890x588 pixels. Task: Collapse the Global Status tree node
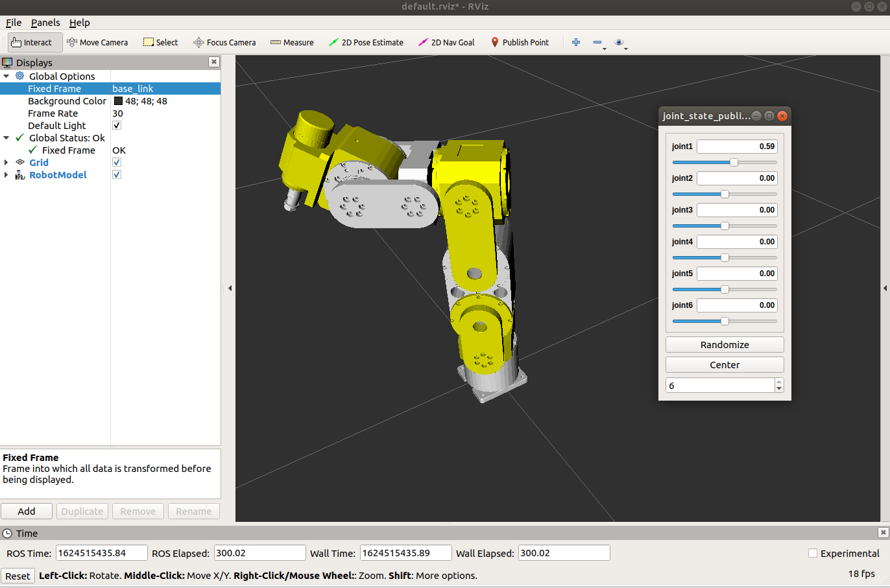pyautogui.click(x=6, y=137)
